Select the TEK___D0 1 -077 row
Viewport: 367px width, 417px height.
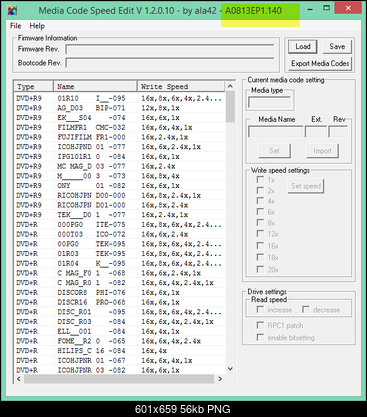120,215
